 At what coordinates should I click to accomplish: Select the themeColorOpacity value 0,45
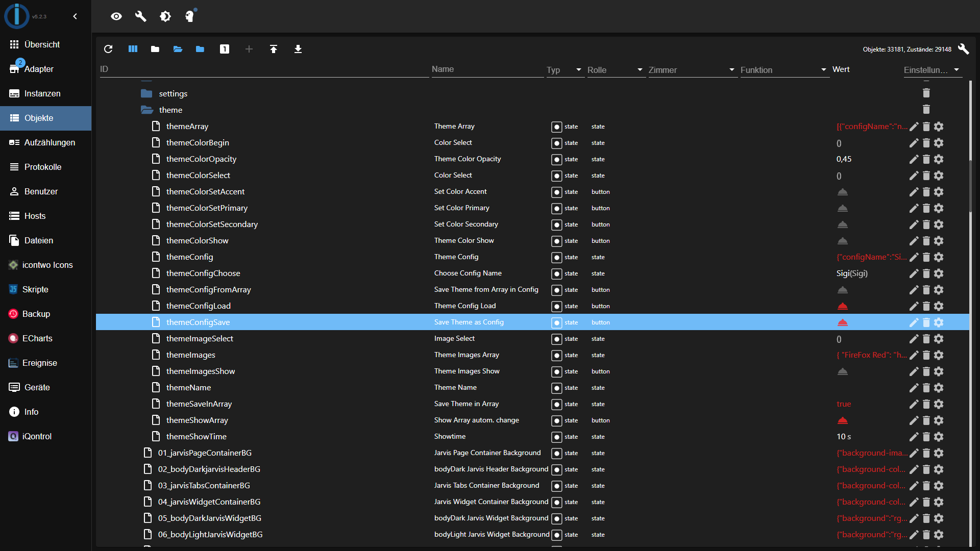(x=844, y=159)
